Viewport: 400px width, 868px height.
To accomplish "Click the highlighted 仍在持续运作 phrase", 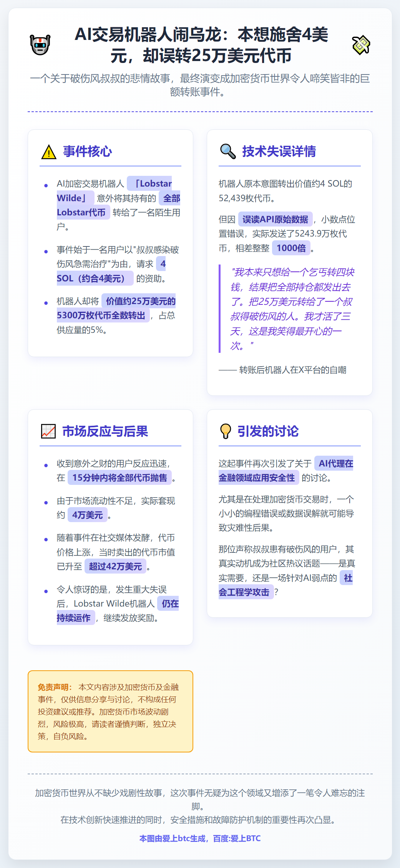I will (x=118, y=611).
